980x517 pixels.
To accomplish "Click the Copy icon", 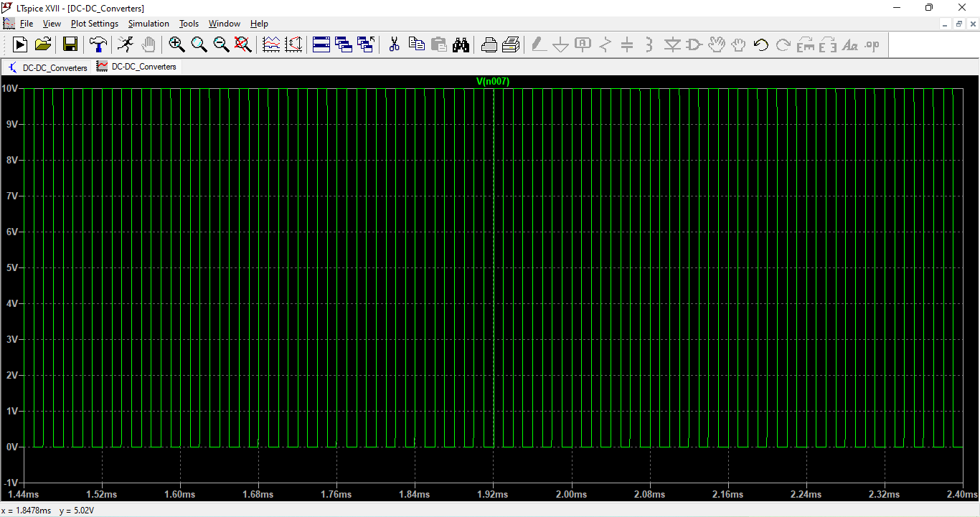I will (416, 45).
